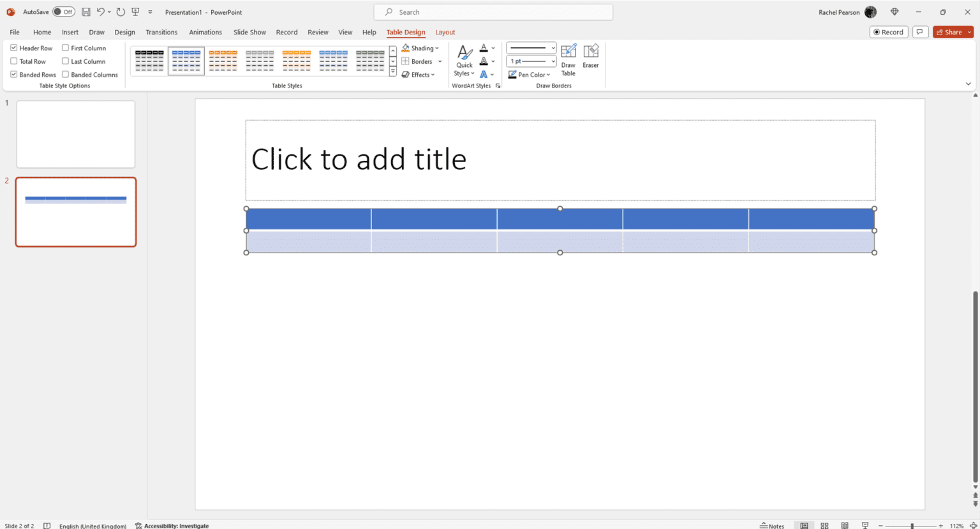
Task: Start Slide Show from status bar
Action: click(x=865, y=525)
